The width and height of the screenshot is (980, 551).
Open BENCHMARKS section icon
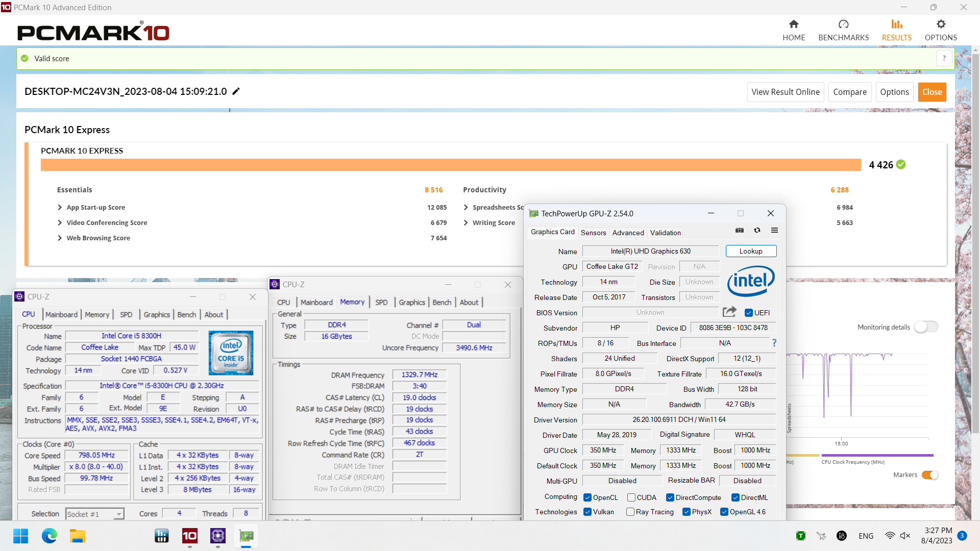click(x=843, y=24)
